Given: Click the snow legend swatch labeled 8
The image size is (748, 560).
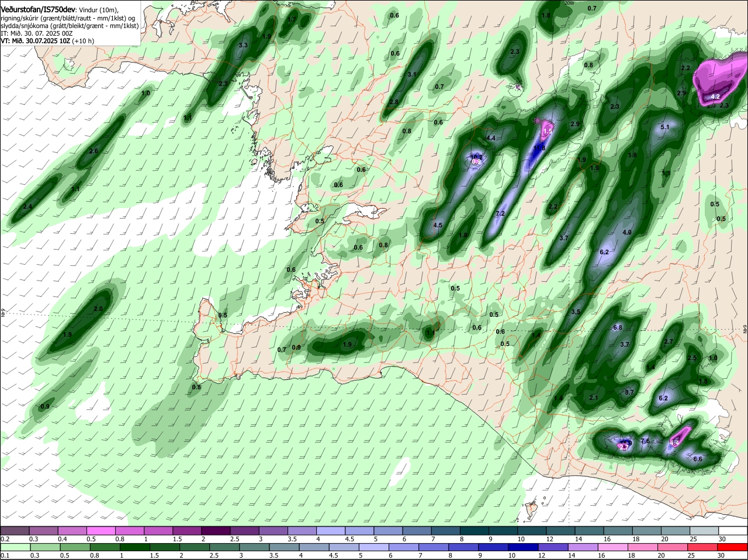Looking at the screenshot, I should 475,530.
